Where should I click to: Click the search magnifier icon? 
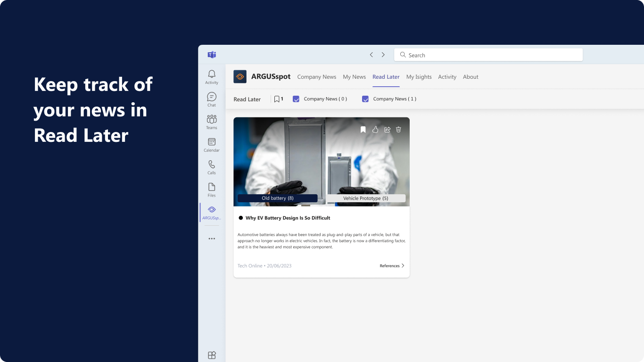403,55
